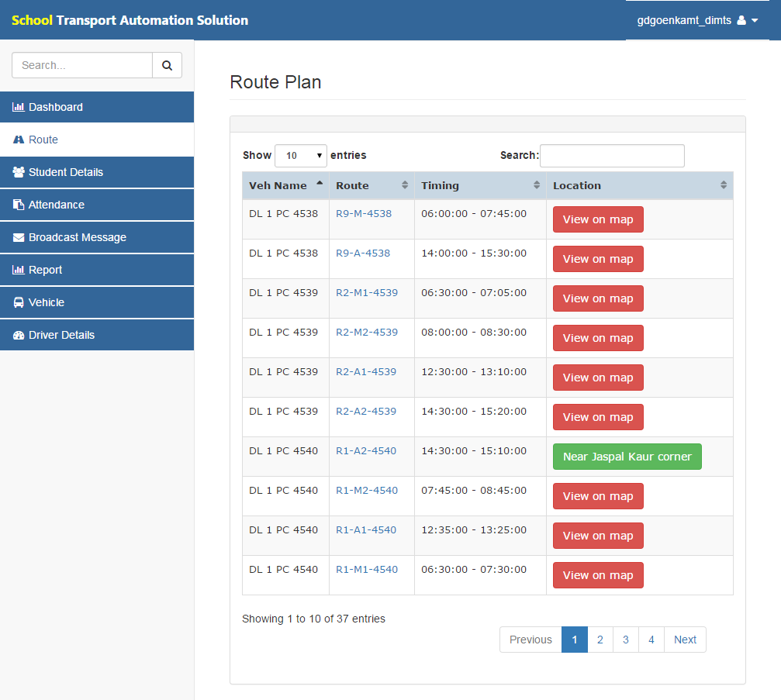This screenshot has width=781, height=700.
Task: Click the Near Jaspal Kaur corner button
Action: point(627,457)
